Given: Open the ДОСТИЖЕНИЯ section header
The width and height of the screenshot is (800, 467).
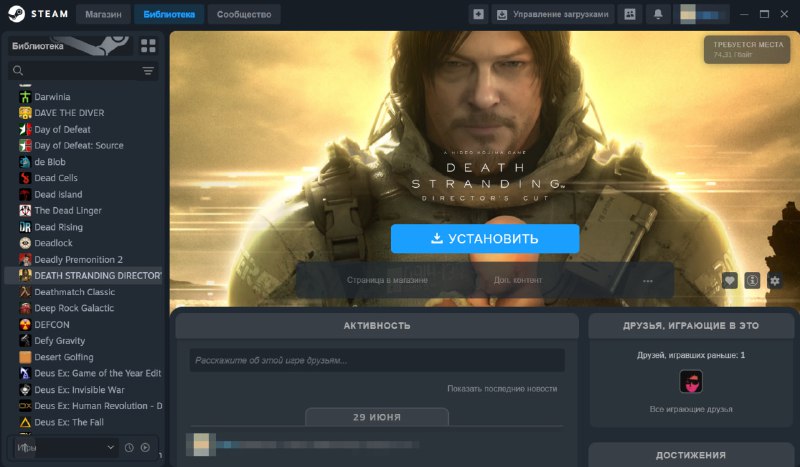Looking at the screenshot, I should (x=691, y=455).
